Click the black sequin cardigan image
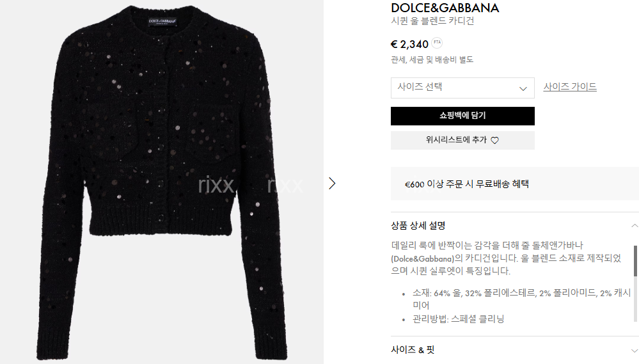 pyautogui.click(x=162, y=182)
